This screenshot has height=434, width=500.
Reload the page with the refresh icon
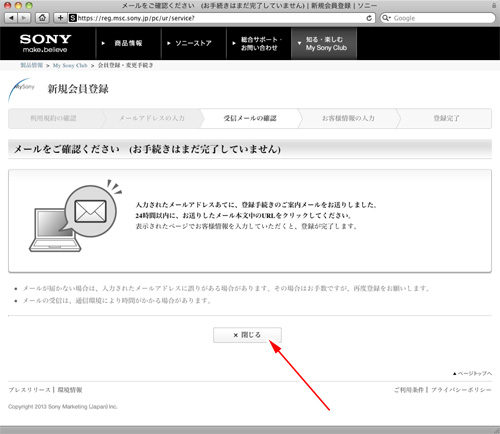click(369, 18)
